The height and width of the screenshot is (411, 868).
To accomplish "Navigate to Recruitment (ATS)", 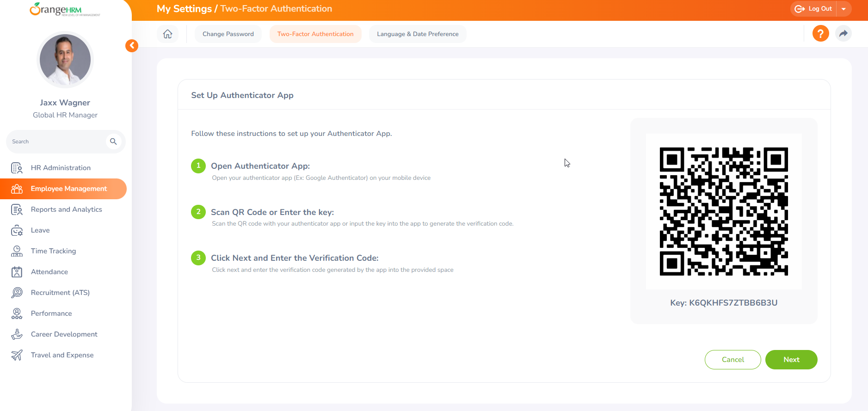I will point(63,293).
